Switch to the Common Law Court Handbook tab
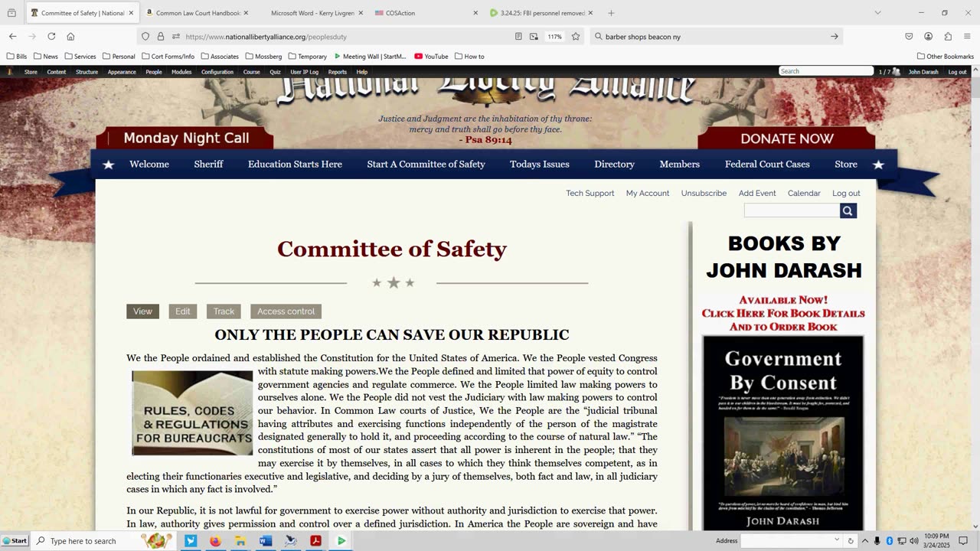 (197, 13)
